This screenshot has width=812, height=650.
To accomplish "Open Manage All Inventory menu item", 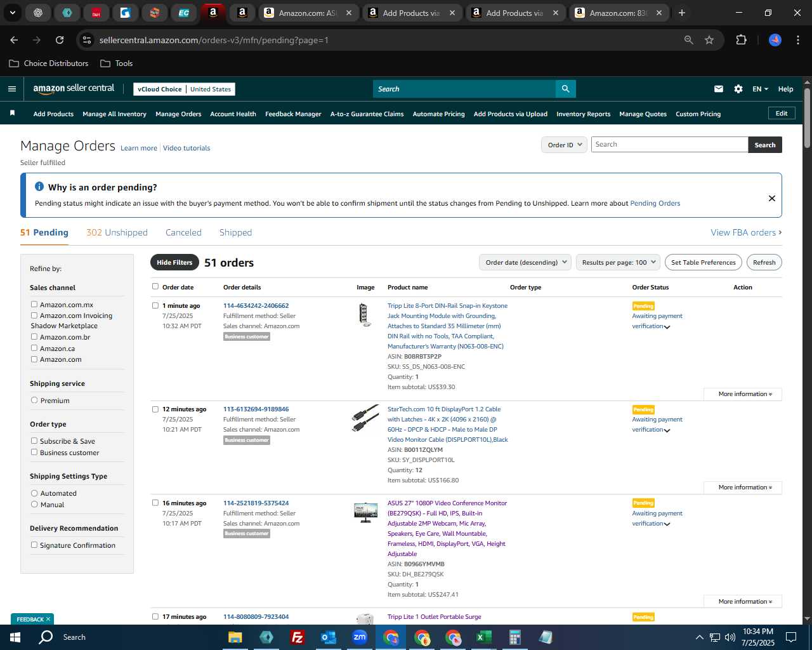I will click(114, 114).
